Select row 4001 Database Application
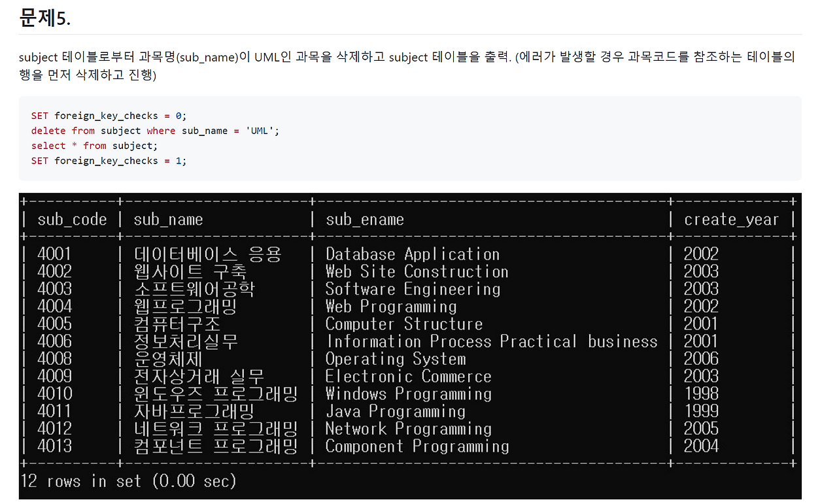The height and width of the screenshot is (504, 837). click(412, 254)
